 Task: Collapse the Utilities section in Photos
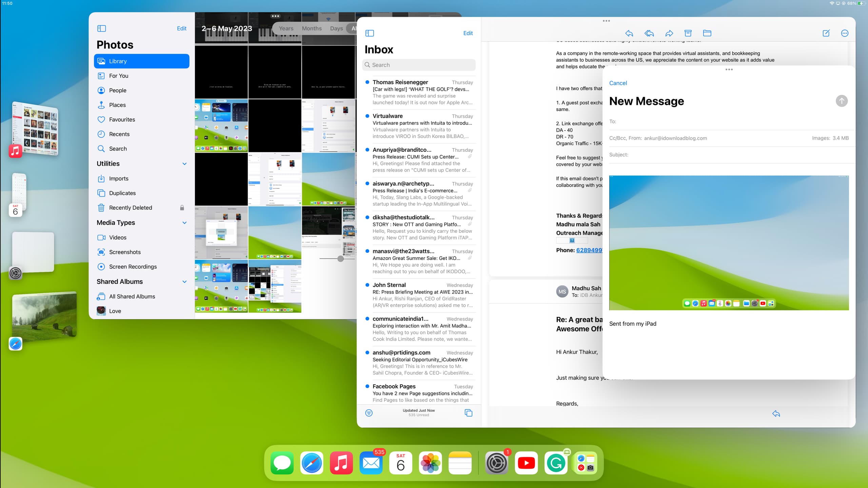pos(184,164)
